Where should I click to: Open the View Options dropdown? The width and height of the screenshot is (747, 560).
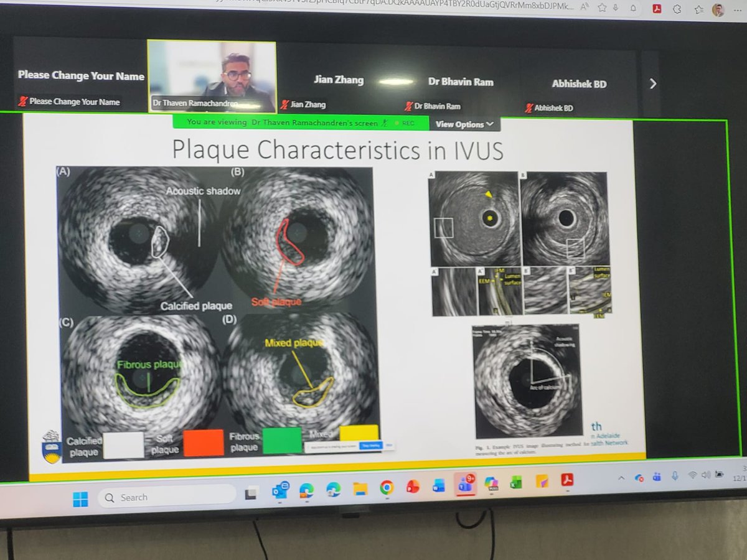464,124
